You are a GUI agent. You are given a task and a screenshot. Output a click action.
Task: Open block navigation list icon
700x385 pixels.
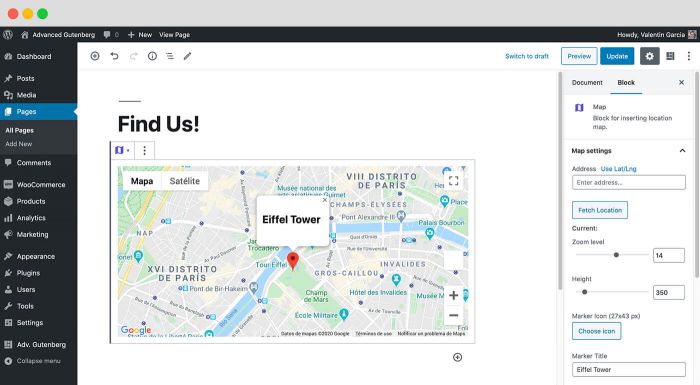pos(170,56)
